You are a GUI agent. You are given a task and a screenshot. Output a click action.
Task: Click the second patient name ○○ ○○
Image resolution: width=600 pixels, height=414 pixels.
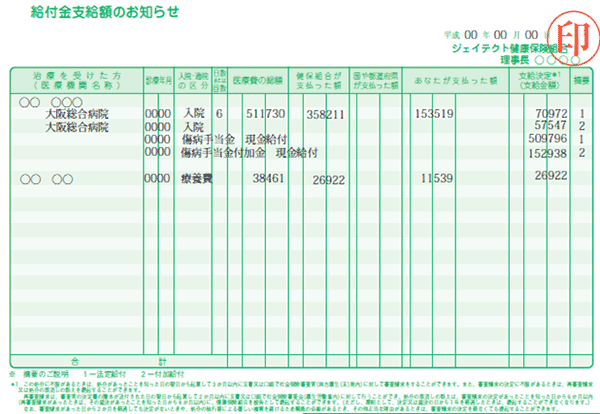[x=47, y=179]
